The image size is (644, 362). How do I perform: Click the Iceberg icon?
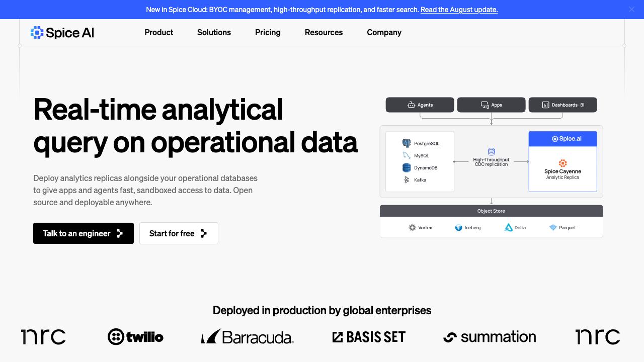(x=458, y=228)
